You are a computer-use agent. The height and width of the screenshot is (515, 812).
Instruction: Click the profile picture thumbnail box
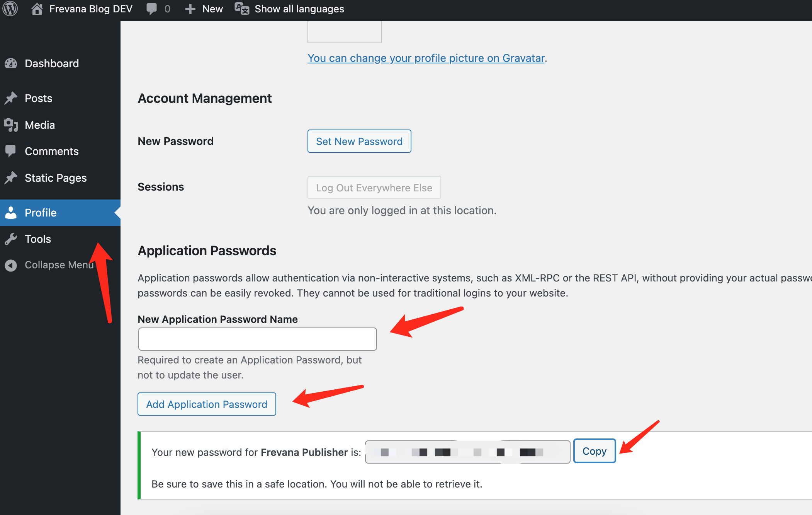[x=345, y=32]
